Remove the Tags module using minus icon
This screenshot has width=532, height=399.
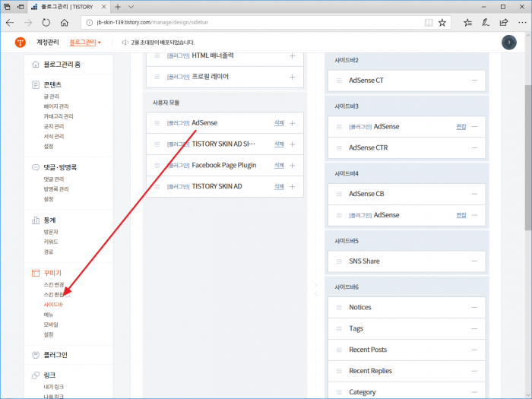(474, 329)
